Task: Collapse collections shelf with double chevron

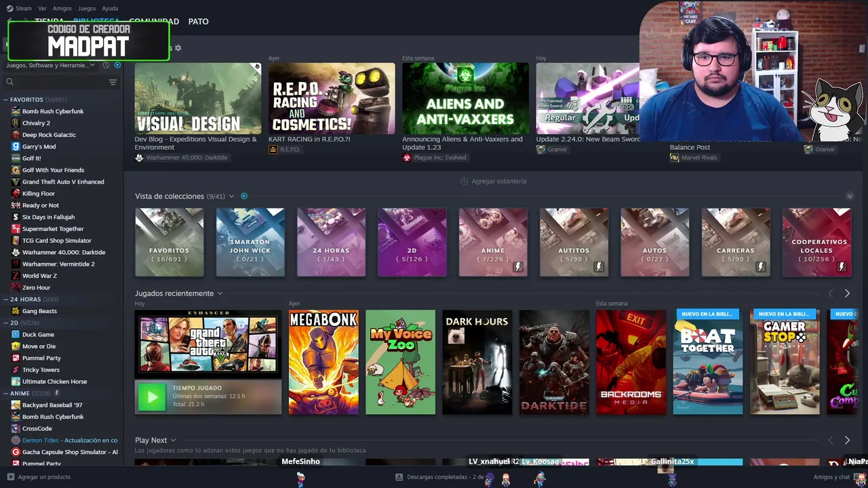Action: coord(850,196)
